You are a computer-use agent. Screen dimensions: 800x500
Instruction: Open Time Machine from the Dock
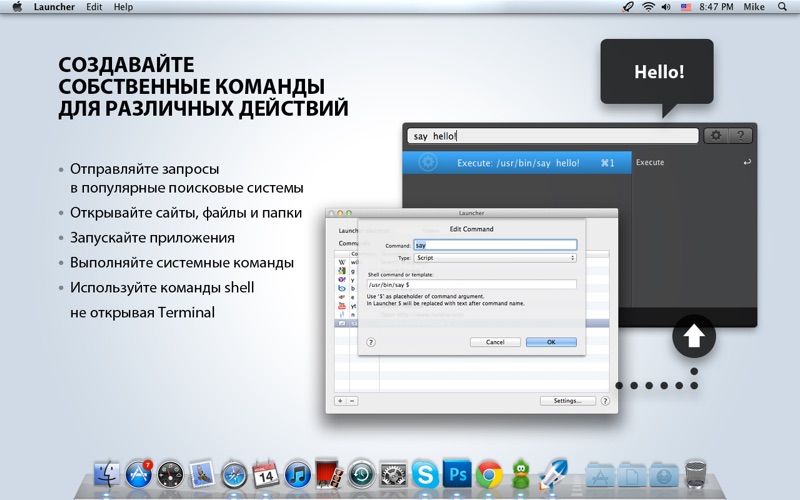pos(362,474)
